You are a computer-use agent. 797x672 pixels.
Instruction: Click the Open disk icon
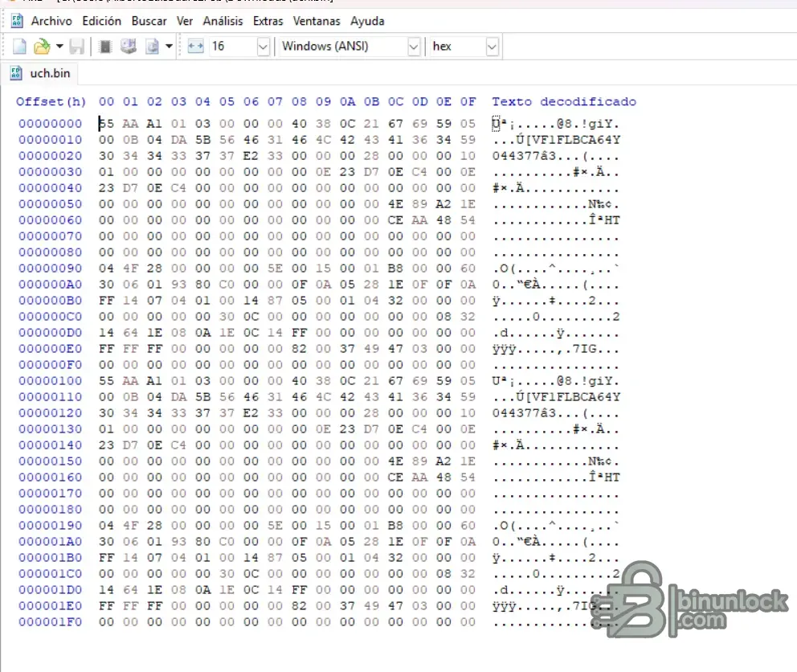tap(129, 47)
